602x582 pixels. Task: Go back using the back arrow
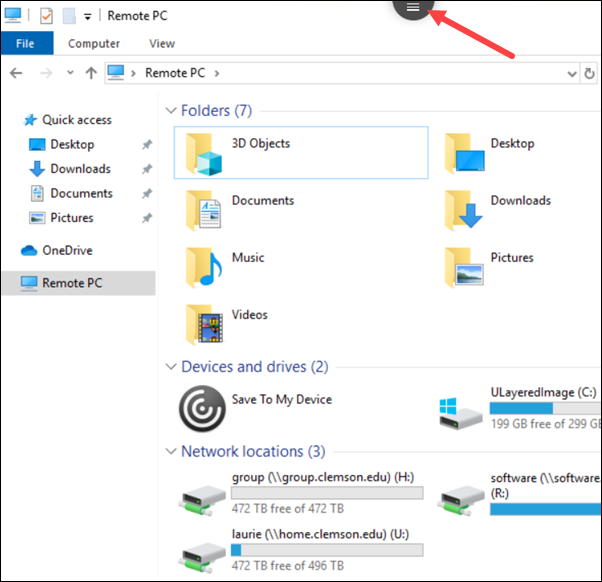pyautogui.click(x=16, y=73)
